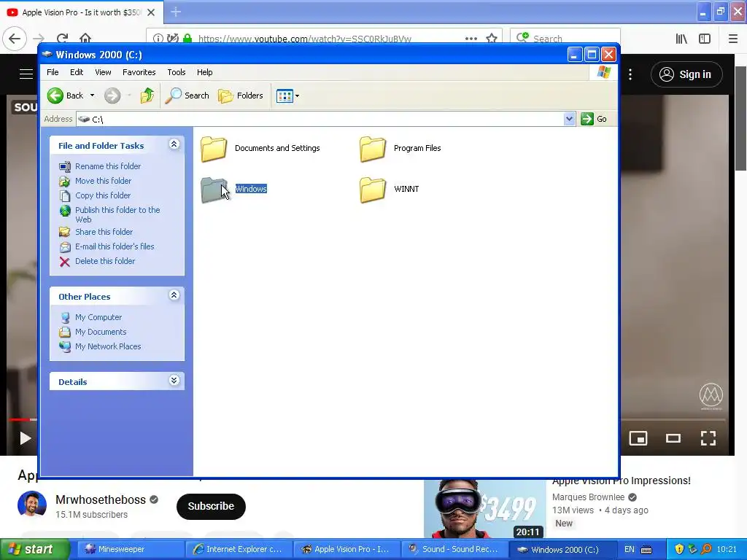The image size is (747, 560).
Task: Open the Help menu
Action: point(205,72)
